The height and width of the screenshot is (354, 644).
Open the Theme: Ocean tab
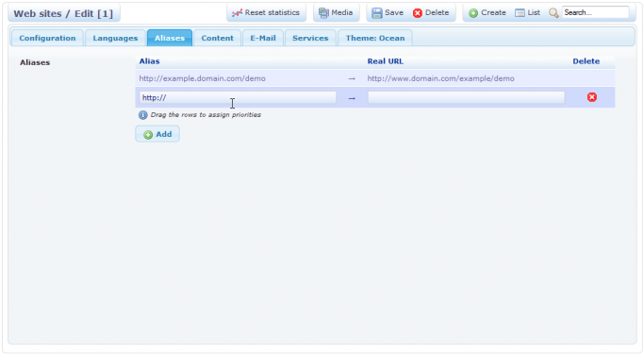pos(375,38)
